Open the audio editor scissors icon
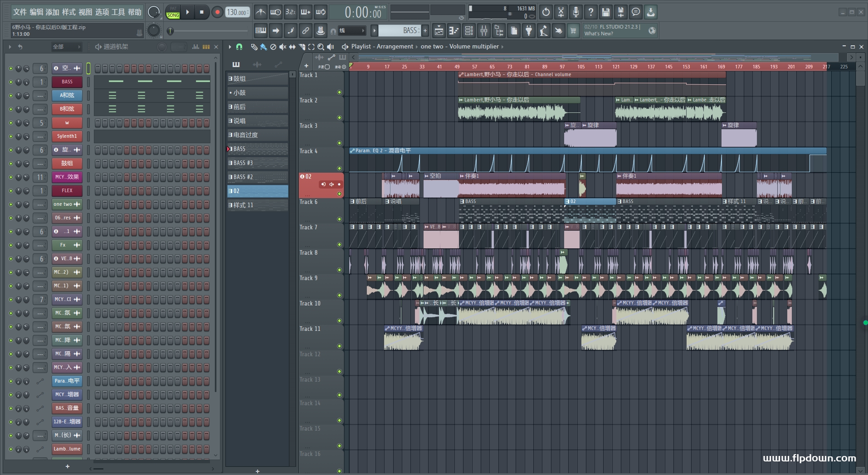Viewport: 868px width, 475px height. click(561, 12)
